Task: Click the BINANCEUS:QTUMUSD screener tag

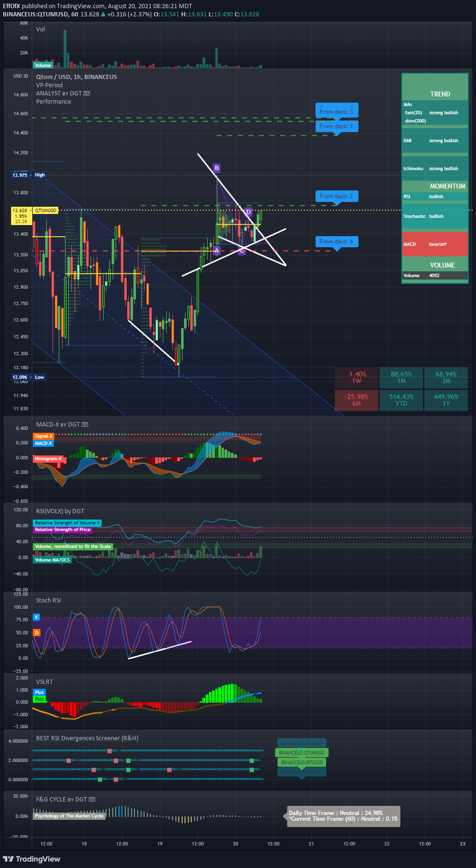Action: tap(302, 753)
